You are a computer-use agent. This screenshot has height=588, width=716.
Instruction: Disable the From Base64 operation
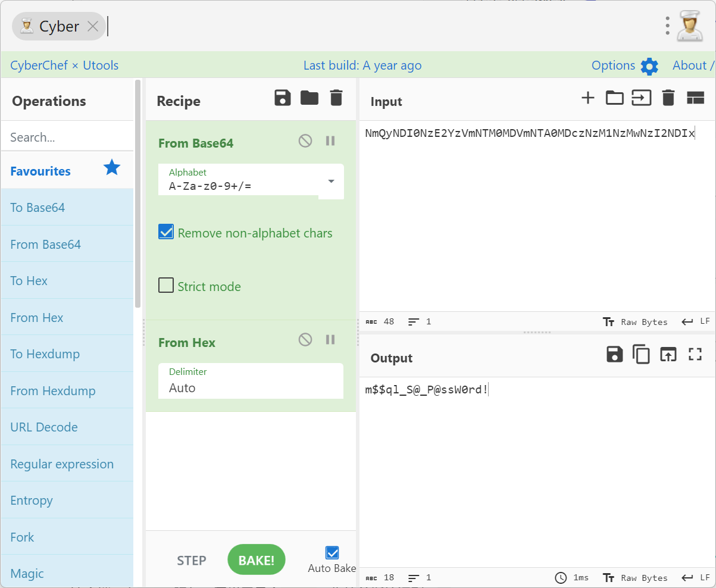tap(305, 141)
